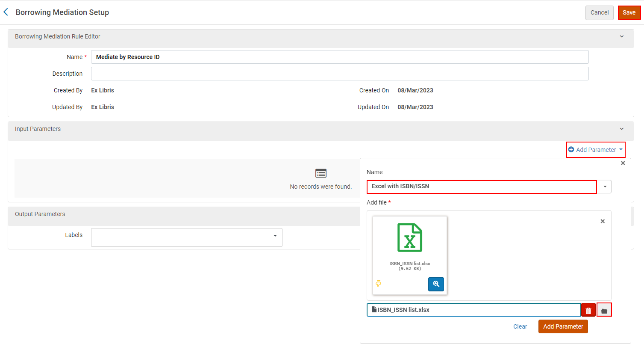The image size is (644, 347).
Task: Save the borrowing mediation rule
Action: (629, 12)
